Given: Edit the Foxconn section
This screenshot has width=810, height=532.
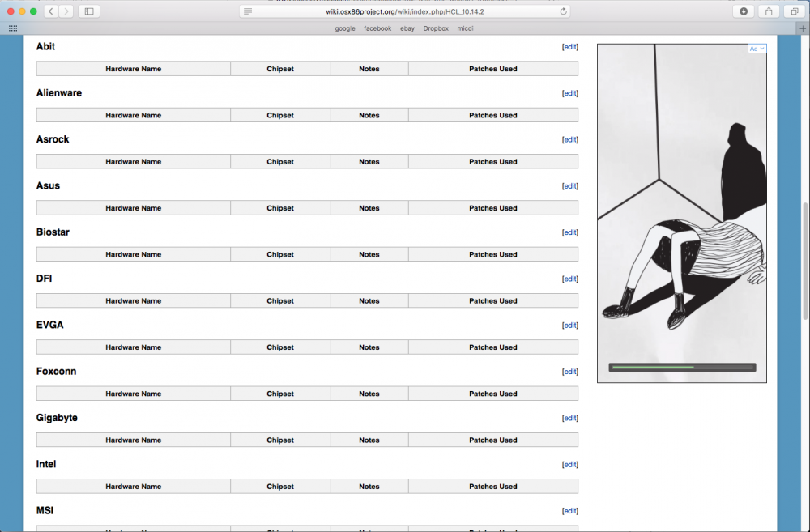Looking at the screenshot, I should click(x=569, y=372).
